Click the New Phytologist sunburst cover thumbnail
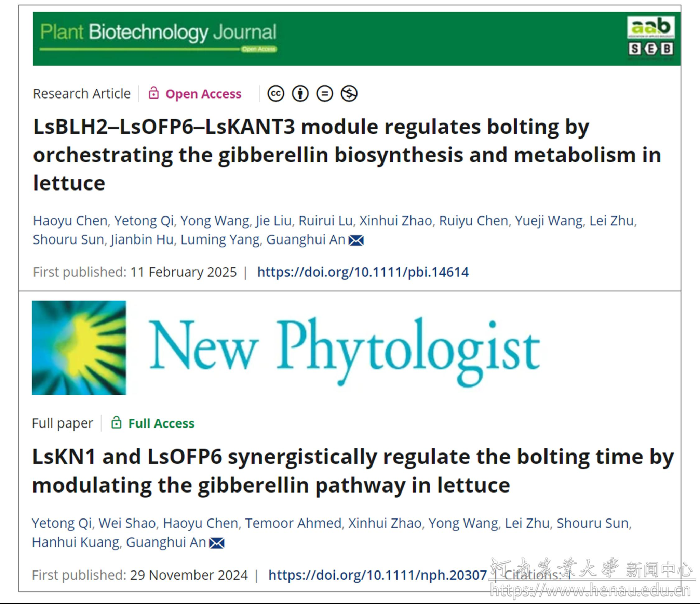 click(79, 347)
